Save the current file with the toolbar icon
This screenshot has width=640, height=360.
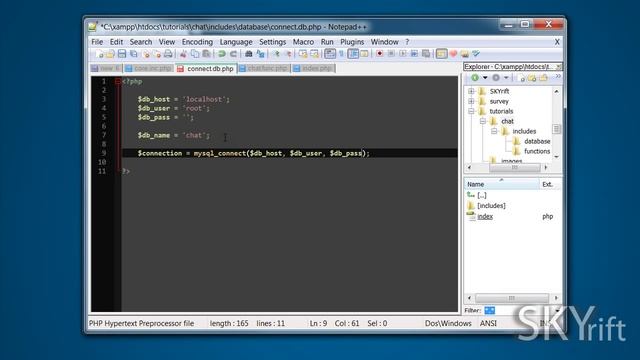(122, 54)
